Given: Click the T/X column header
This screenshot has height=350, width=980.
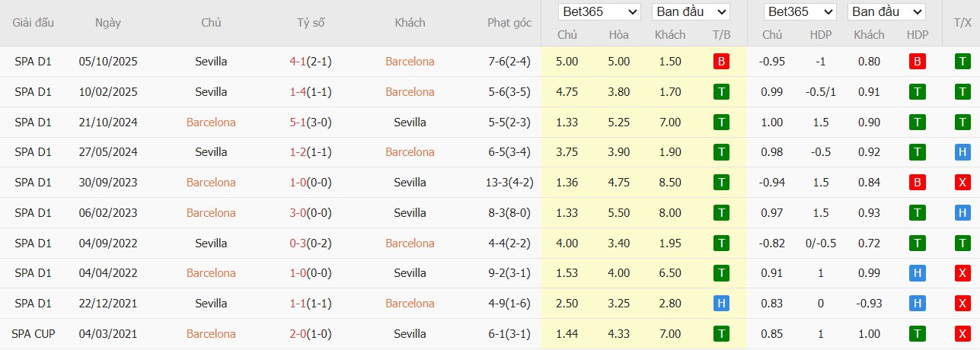Looking at the screenshot, I should coord(962,23).
